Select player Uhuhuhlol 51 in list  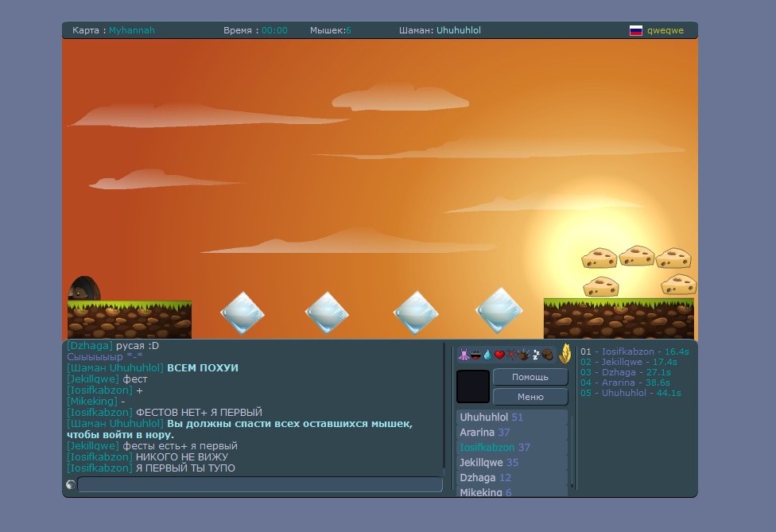pyautogui.click(x=511, y=417)
